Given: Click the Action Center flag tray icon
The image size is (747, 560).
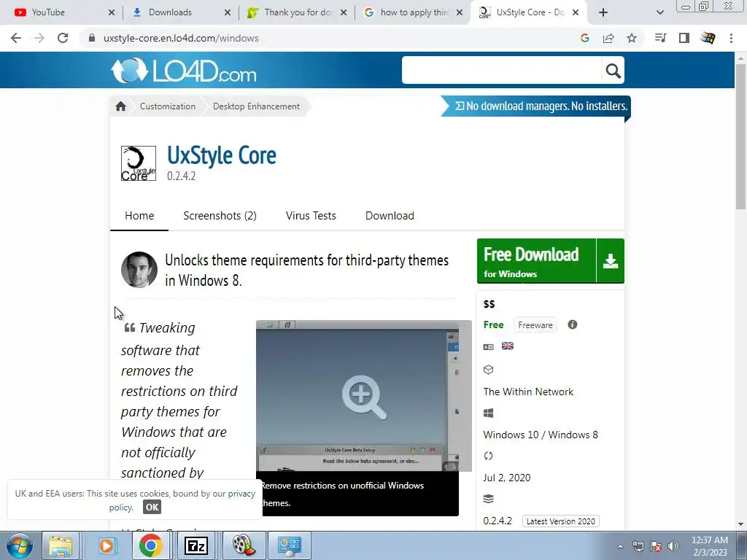Looking at the screenshot, I should [x=656, y=546].
